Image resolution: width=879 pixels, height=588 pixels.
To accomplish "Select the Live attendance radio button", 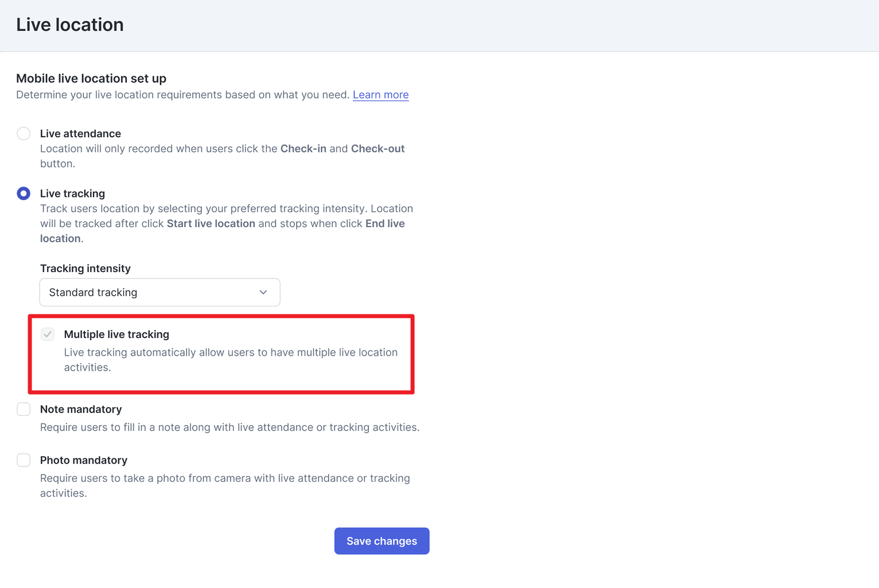I will coord(24,134).
